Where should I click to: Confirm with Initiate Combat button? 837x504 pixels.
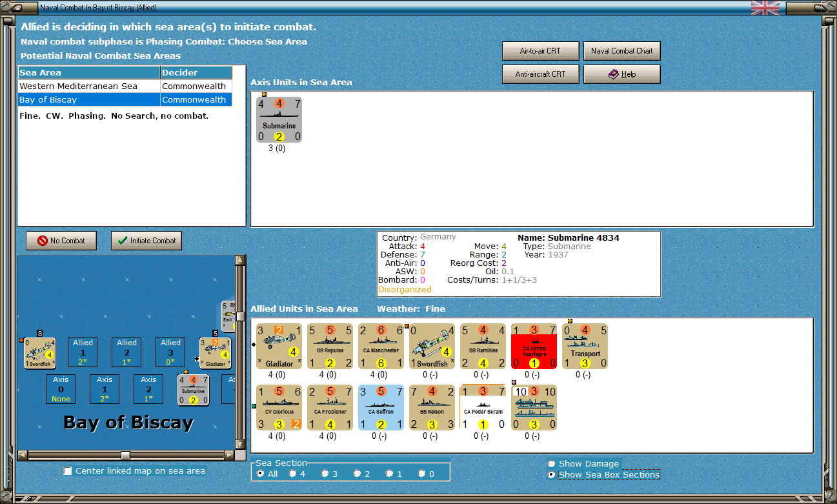coord(146,241)
